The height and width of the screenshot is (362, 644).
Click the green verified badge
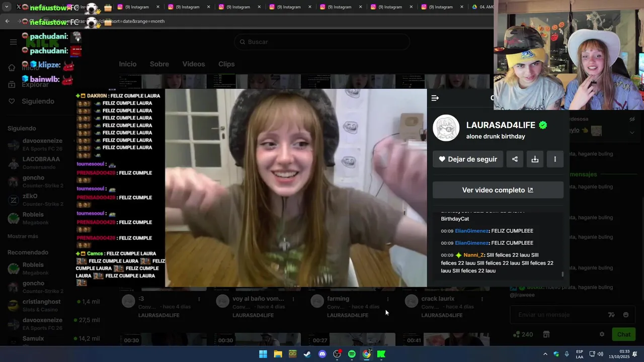pyautogui.click(x=543, y=125)
